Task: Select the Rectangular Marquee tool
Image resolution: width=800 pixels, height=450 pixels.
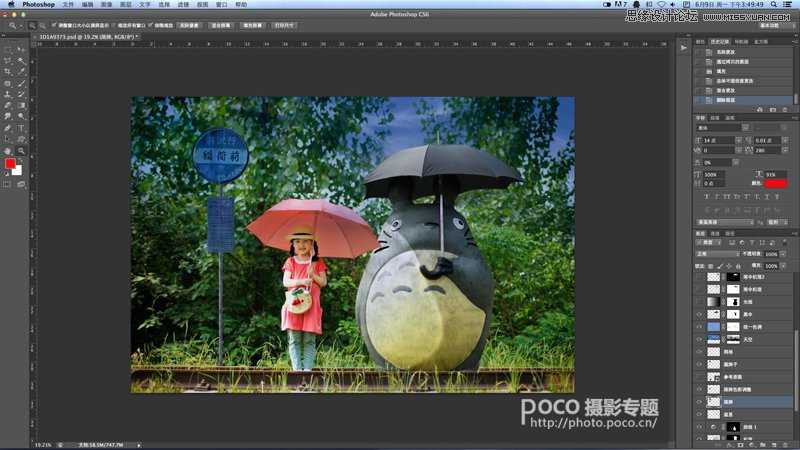Action: (x=7, y=49)
